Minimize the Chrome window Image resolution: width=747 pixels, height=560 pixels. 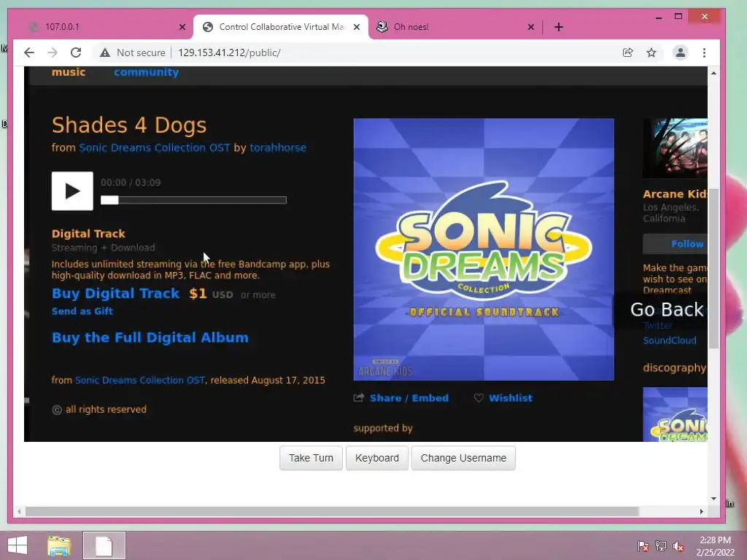coord(659,17)
